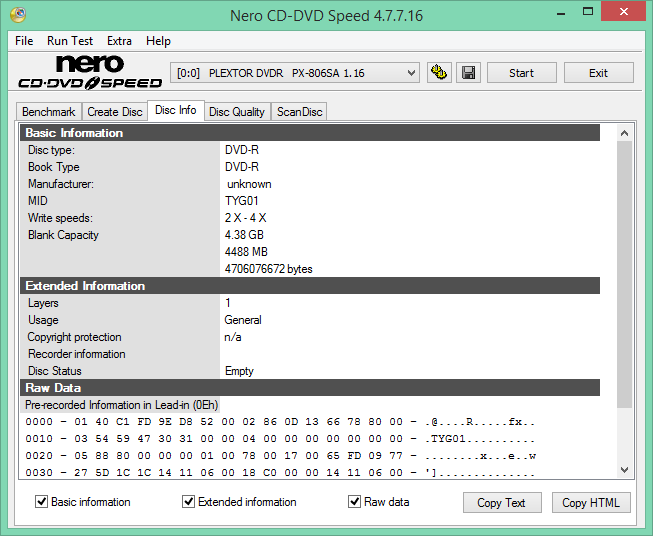Open the options icon with yellow gears
653x536 pixels.
(x=439, y=73)
